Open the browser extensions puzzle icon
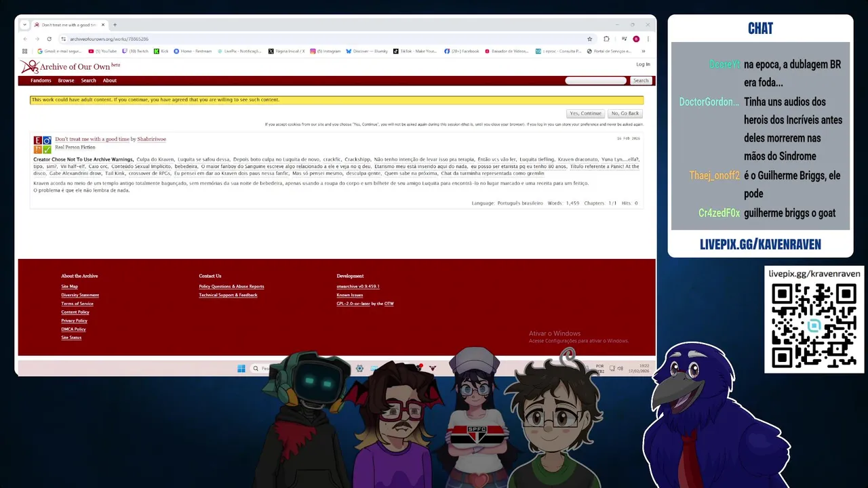 pos(606,39)
